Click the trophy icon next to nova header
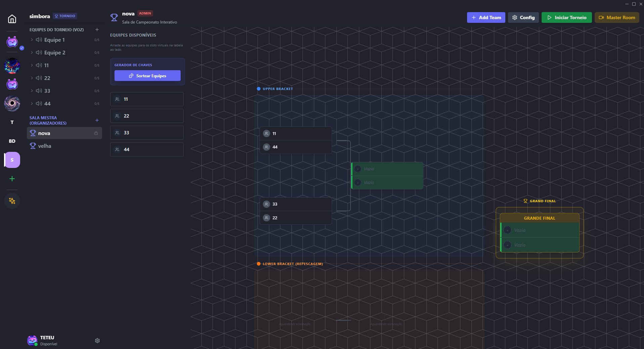Viewport: 644px width, 349px height. [x=114, y=17]
